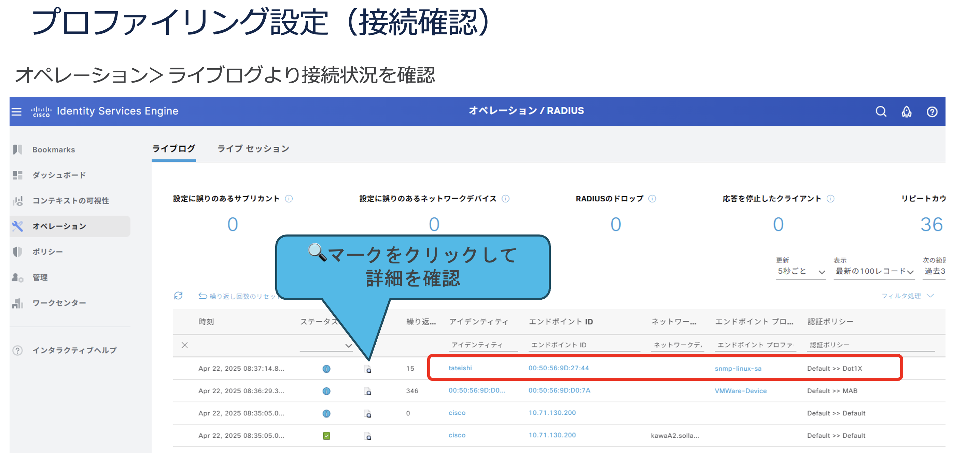The image size is (980, 456).
Task: Open the ワークセンター sidebar item
Action: pos(59,303)
